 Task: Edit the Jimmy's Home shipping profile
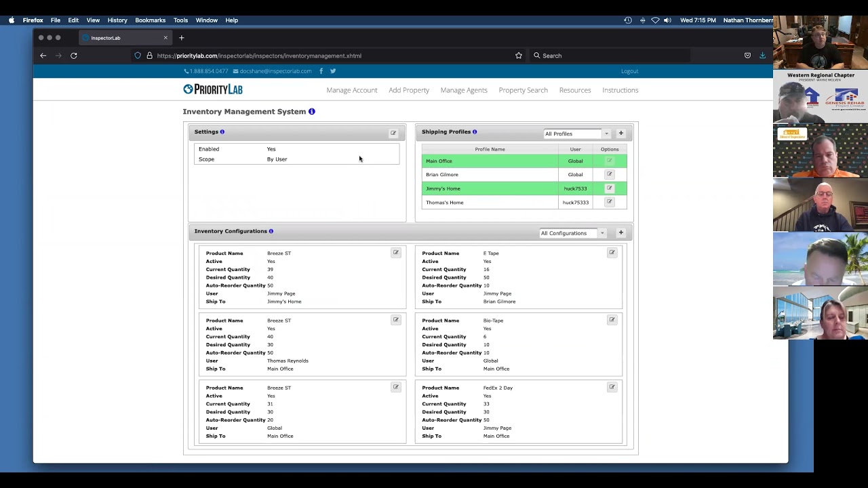(610, 188)
